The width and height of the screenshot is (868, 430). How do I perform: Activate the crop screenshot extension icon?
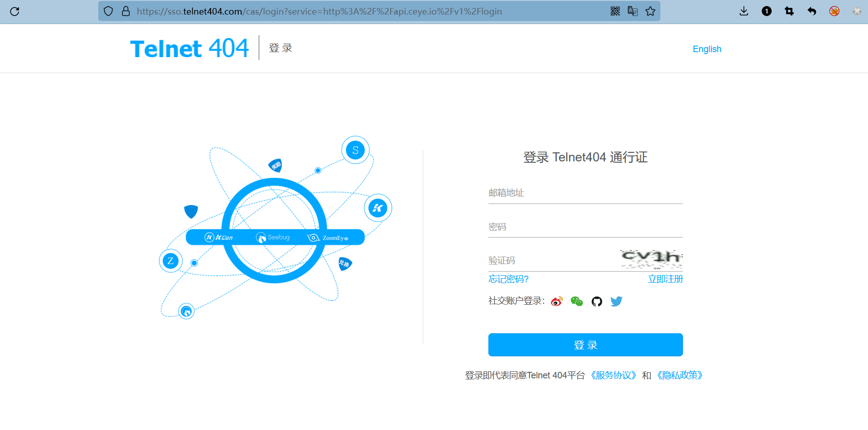tap(789, 11)
